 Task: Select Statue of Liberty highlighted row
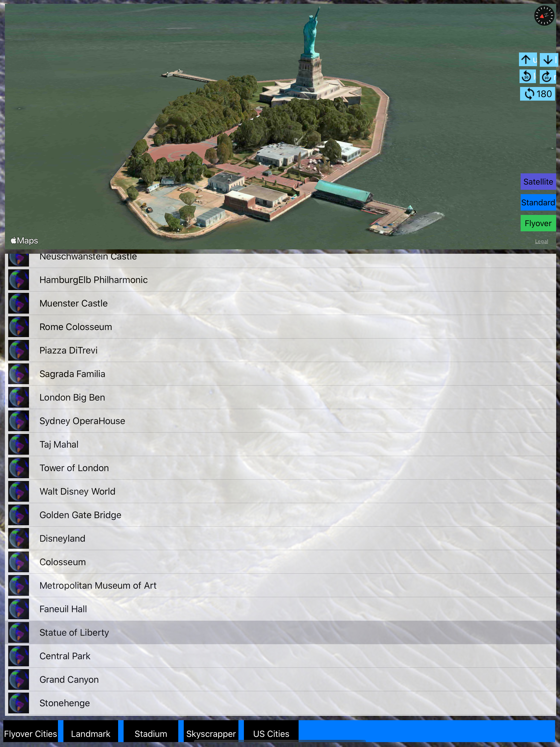[280, 632]
